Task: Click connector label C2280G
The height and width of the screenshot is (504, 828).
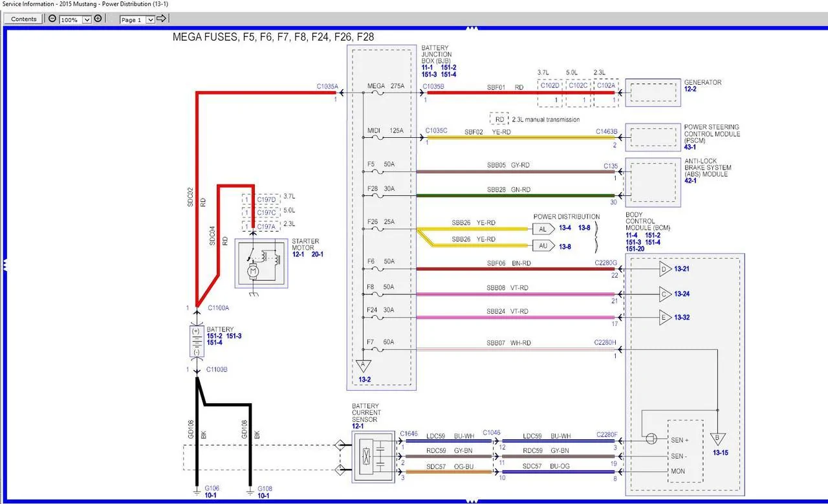Action: point(607,263)
